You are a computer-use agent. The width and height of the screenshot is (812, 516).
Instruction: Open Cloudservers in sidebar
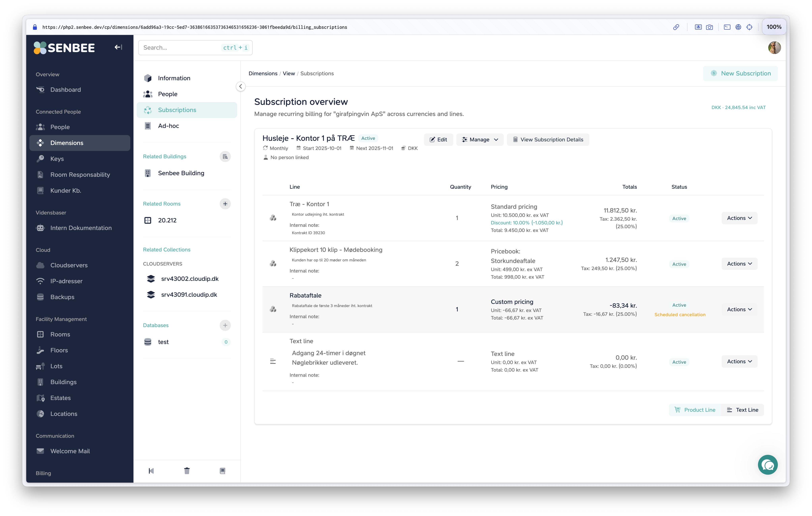pyautogui.click(x=80, y=265)
